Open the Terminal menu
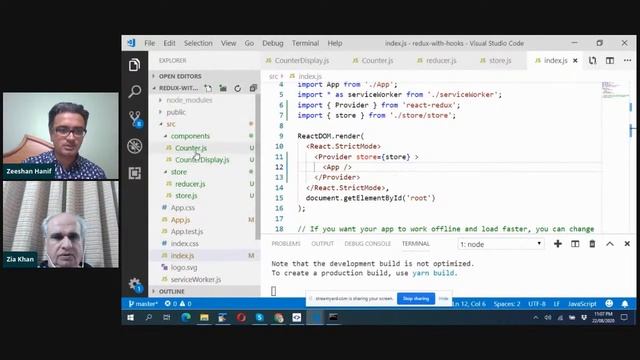 pyautogui.click(x=305, y=43)
